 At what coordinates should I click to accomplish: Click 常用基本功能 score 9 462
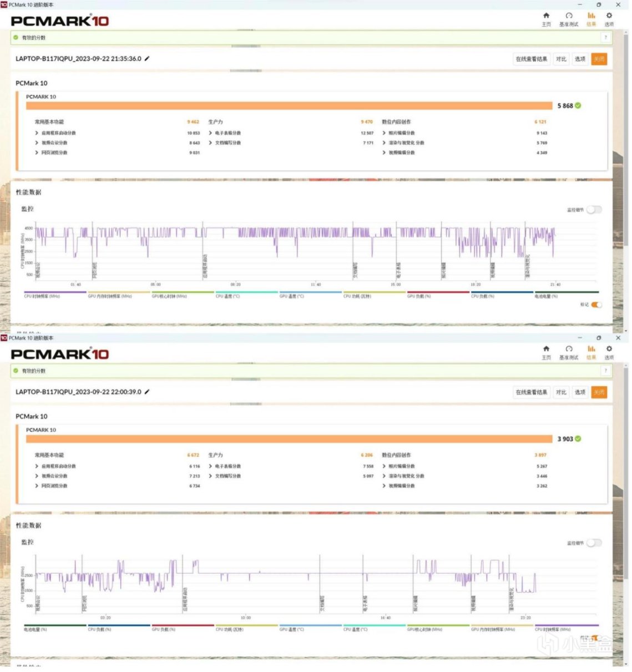click(193, 122)
